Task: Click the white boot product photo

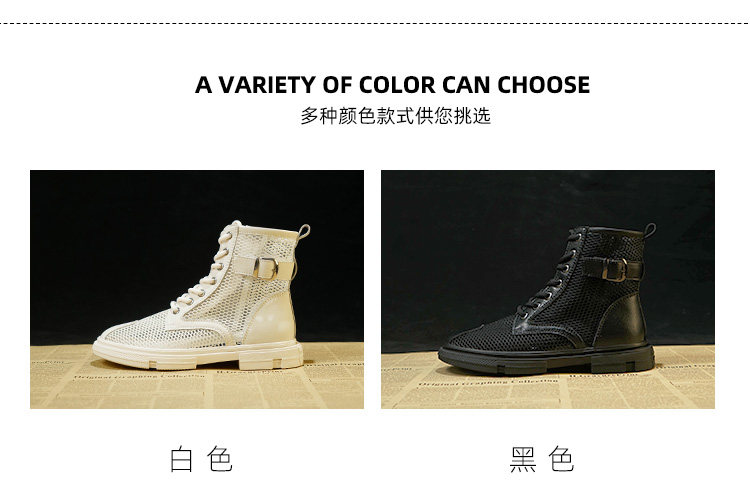Action: 197,289
